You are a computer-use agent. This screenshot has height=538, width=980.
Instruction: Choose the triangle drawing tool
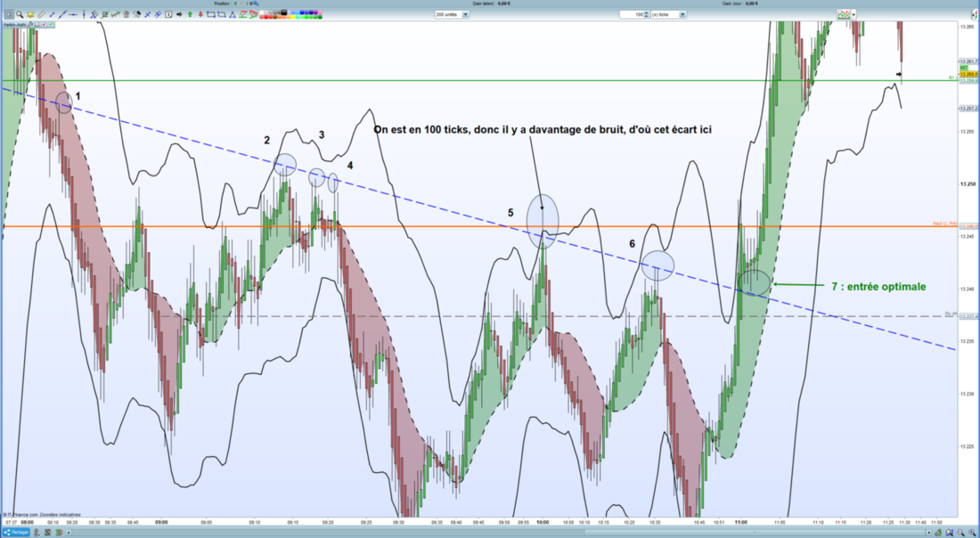tap(233, 14)
